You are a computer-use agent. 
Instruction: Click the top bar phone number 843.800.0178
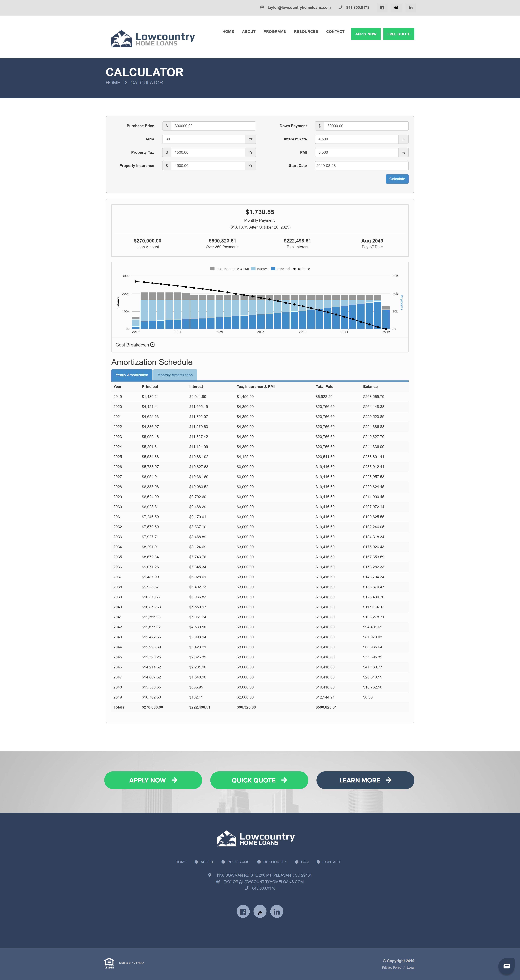pos(358,8)
